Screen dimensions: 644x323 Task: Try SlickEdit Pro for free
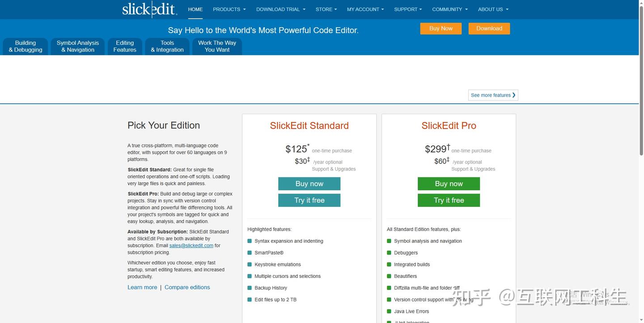(x=449, y=200)
